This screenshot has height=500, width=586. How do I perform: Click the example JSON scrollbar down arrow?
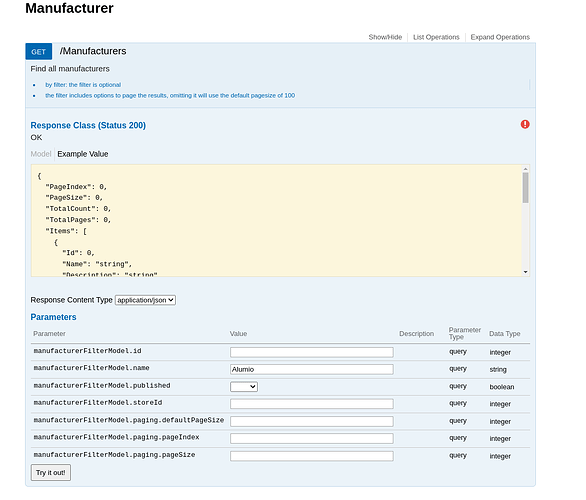coord(525,272)
